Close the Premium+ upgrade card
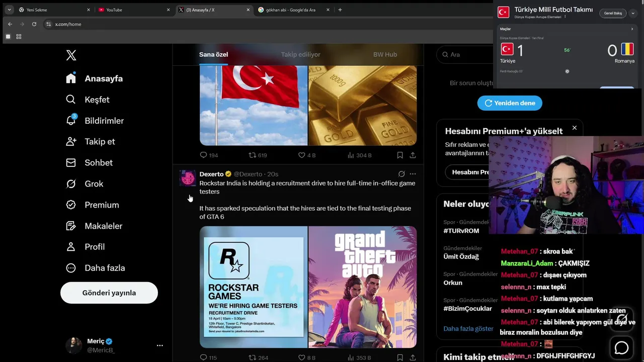Image resolution: width=644 pixels, height=362 pixels. coord(574,128)
